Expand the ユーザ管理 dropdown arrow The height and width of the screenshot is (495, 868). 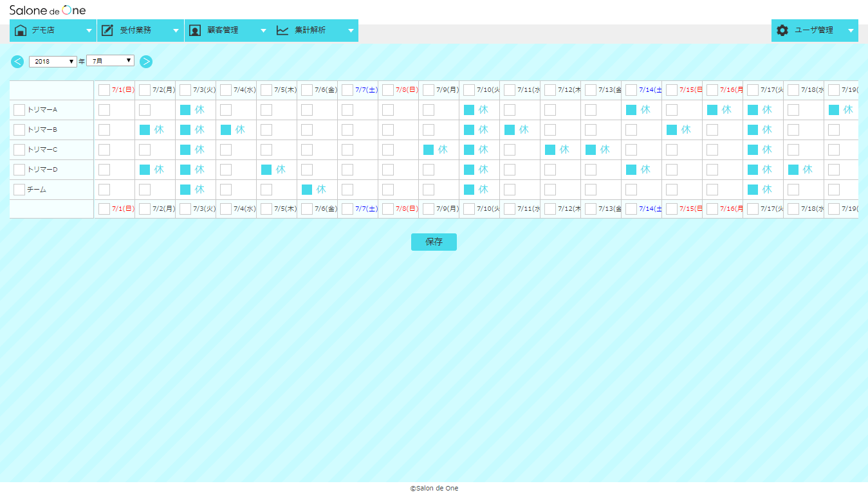[x=851, y=30]
